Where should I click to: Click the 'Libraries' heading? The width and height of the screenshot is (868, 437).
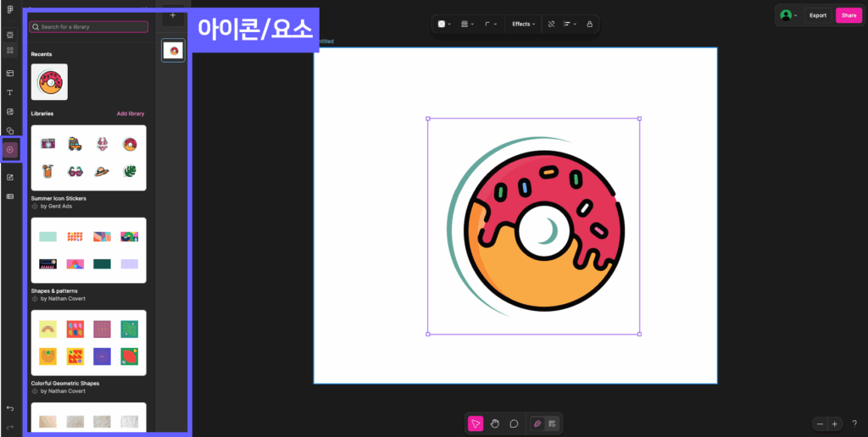42,113
